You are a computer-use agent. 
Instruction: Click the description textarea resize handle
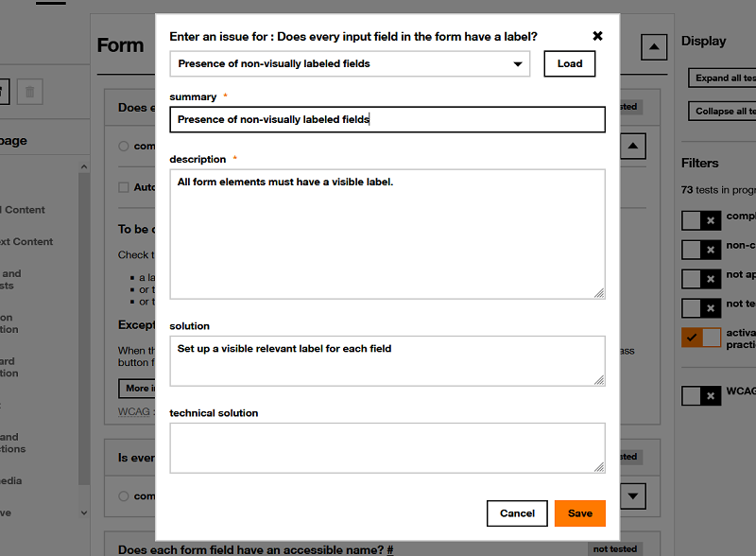[599, 293]
